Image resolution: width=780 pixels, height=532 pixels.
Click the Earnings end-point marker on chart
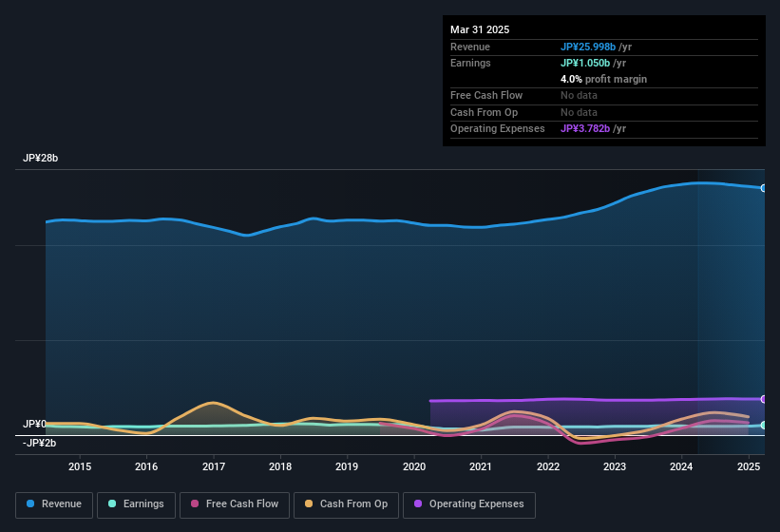click(x=764, y=425)
